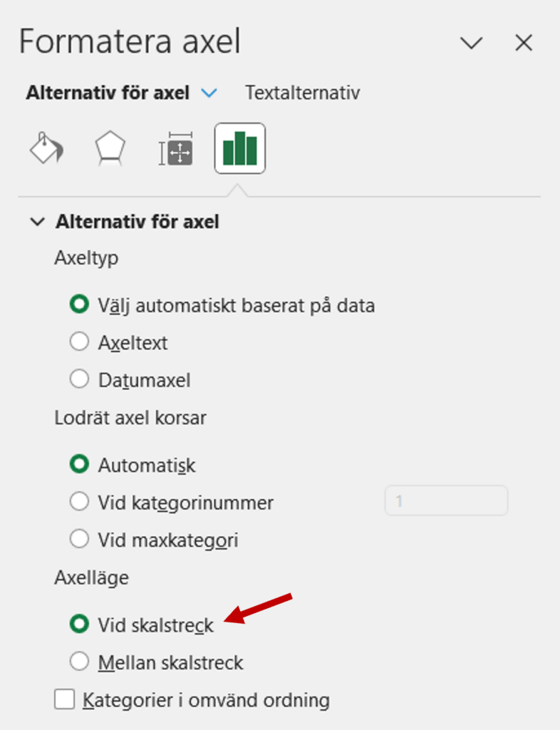Select the Fill & Line paint bucket icon
This screenshot has height=730, width=560.
point(46,148)
